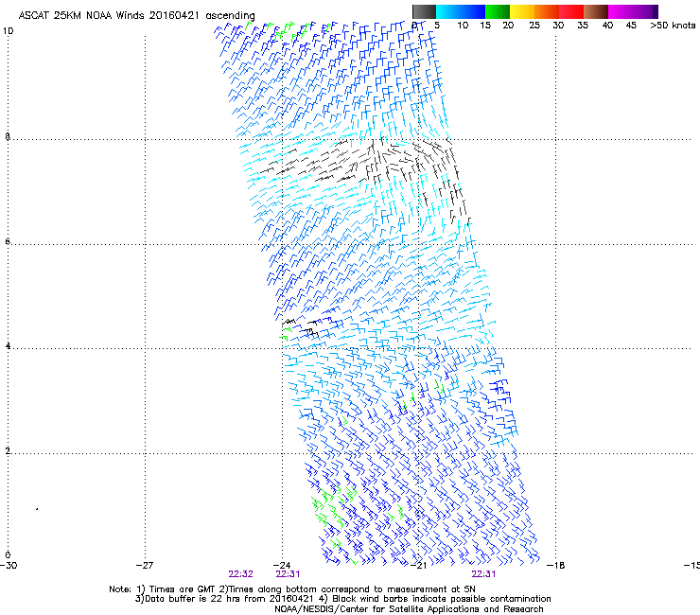Click the yellow 20-25 knots legend swatch
700x615 pixels.
522,11
